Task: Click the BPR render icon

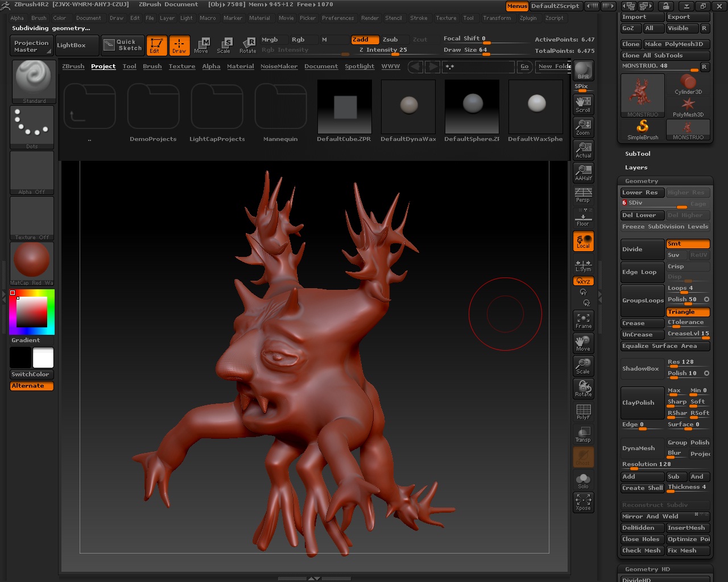Action: pyautogui.click(x=583, y=71)
